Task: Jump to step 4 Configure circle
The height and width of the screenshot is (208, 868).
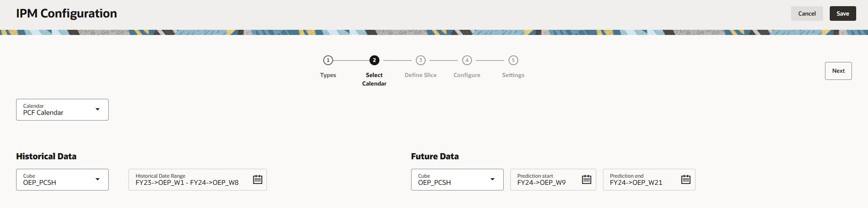Action: (467, 61)
